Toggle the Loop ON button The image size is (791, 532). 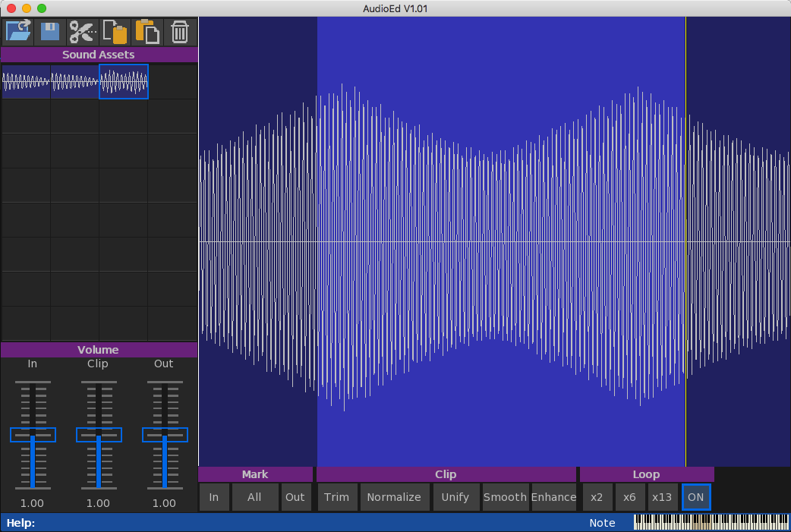pyautogui.click(x=696, y=497)
